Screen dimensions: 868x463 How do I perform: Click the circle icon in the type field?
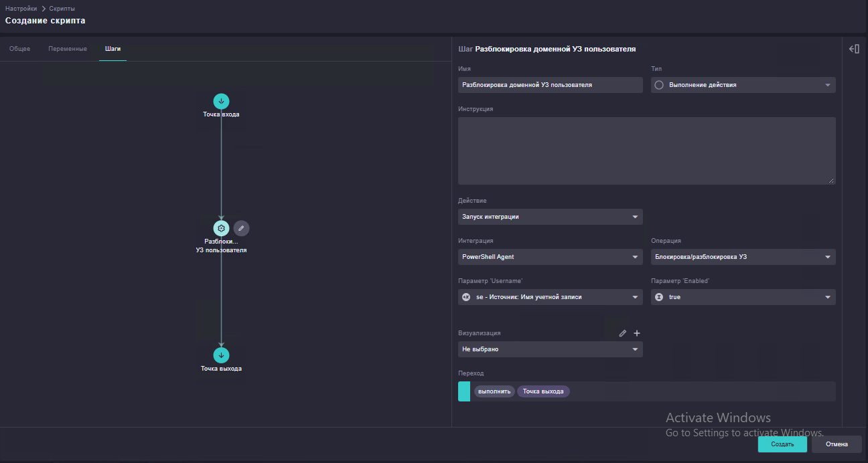pos(659,85)
